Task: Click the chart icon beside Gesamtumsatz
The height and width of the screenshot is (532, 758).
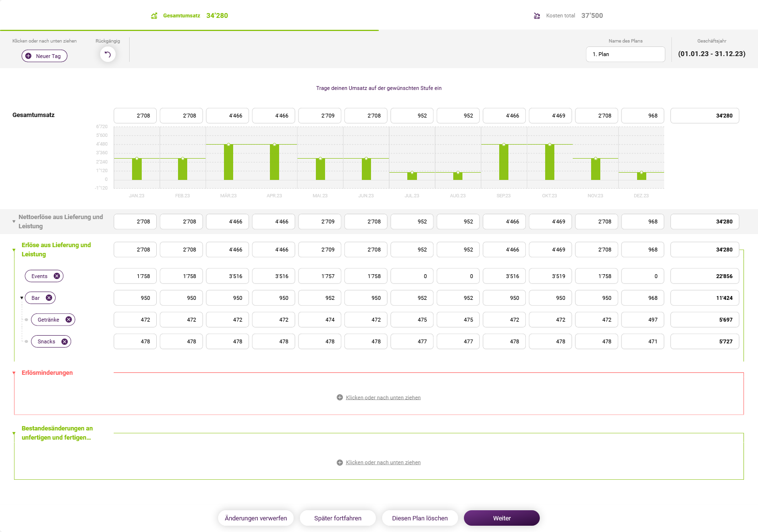Action: point(154,15)
